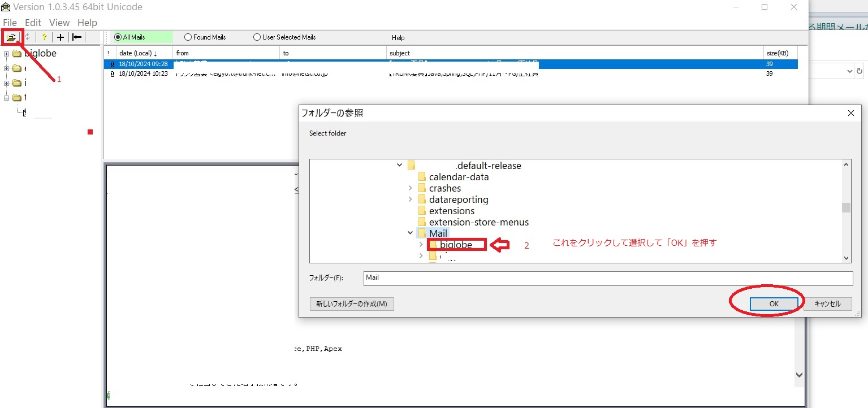This screenshot has height=408, width=868.
Task: Select the User Selected Mails radio button
Action: click(x=257, y=37)
